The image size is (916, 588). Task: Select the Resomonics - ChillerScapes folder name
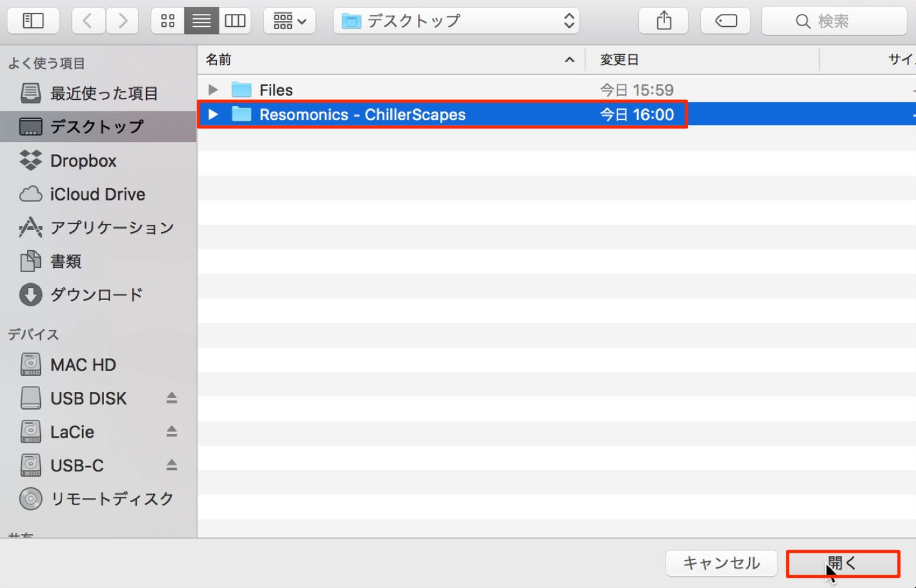click(x=362, y=114)
